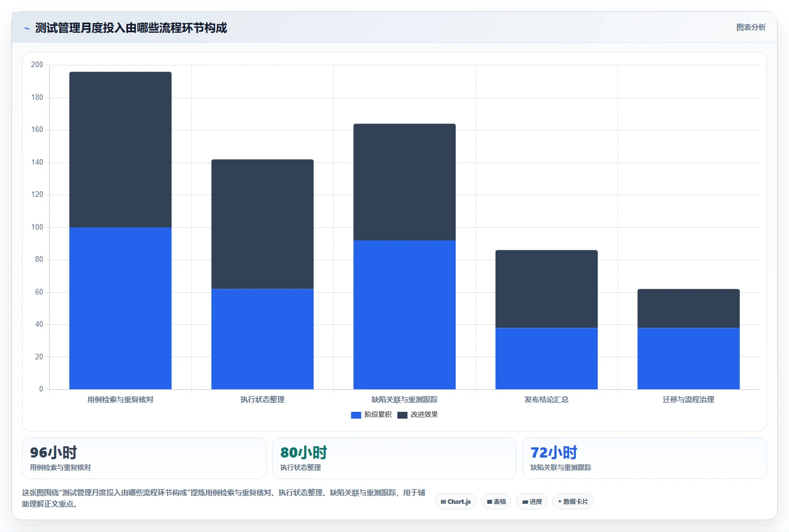Click the blue bar segment for 缺陷关联与重测跟踪

point(404,315)
